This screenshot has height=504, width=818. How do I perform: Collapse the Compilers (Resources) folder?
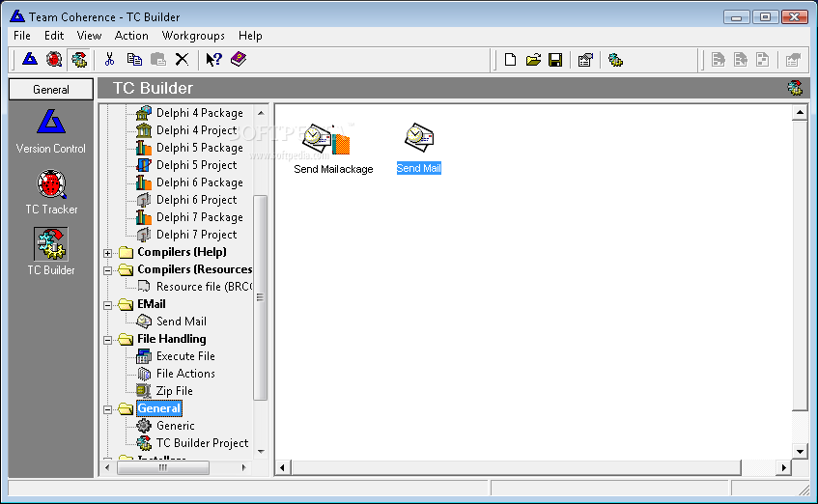coord(107,270)
